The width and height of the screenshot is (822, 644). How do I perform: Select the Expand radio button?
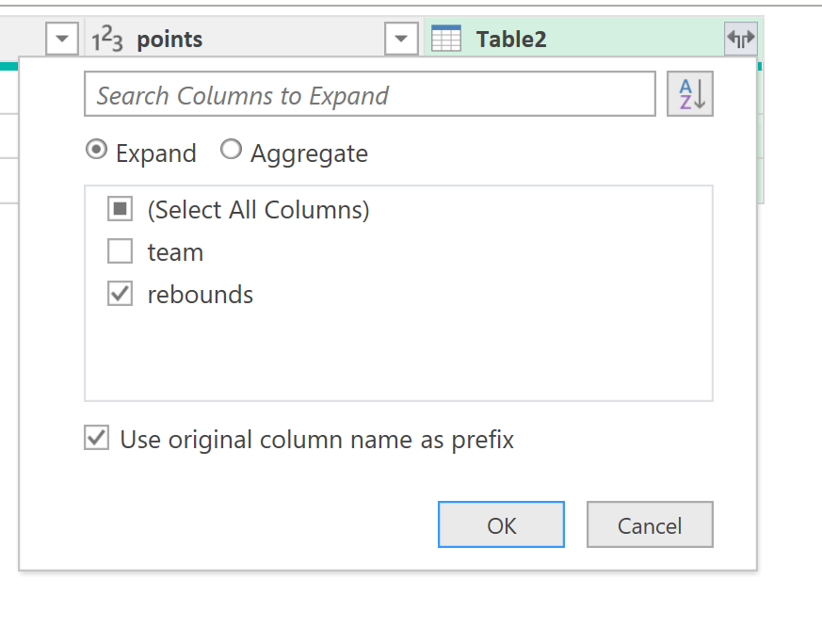click(x=95, y=151)
